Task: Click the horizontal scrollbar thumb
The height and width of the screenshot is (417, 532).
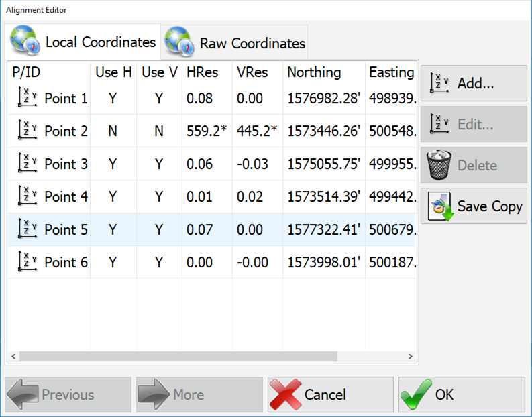Action: point(178,356)
